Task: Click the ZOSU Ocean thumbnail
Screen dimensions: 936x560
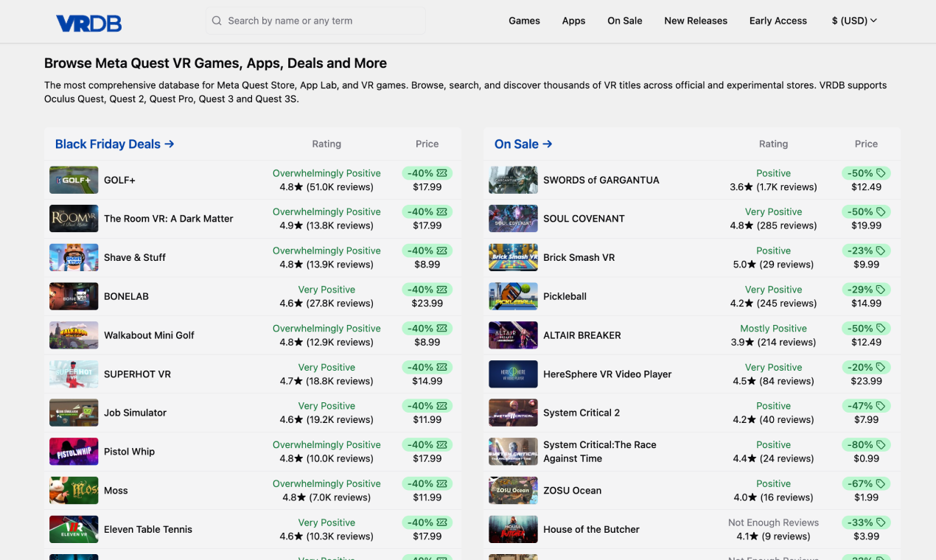Action: point(513,490)
